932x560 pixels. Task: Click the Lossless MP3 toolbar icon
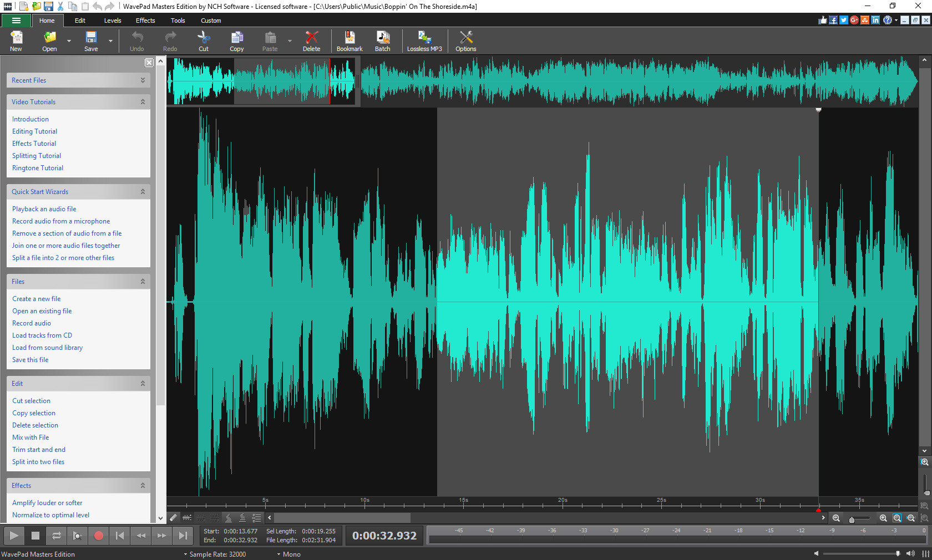[424, 40]
